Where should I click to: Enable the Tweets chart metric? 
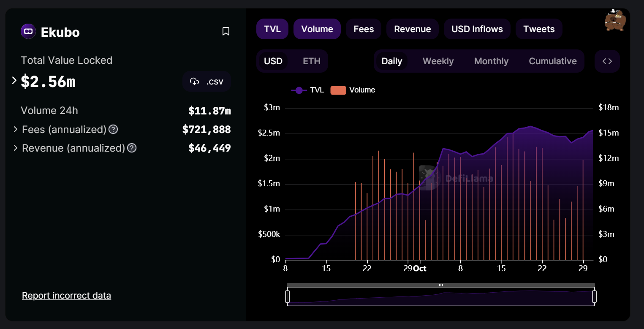point(539,29)
